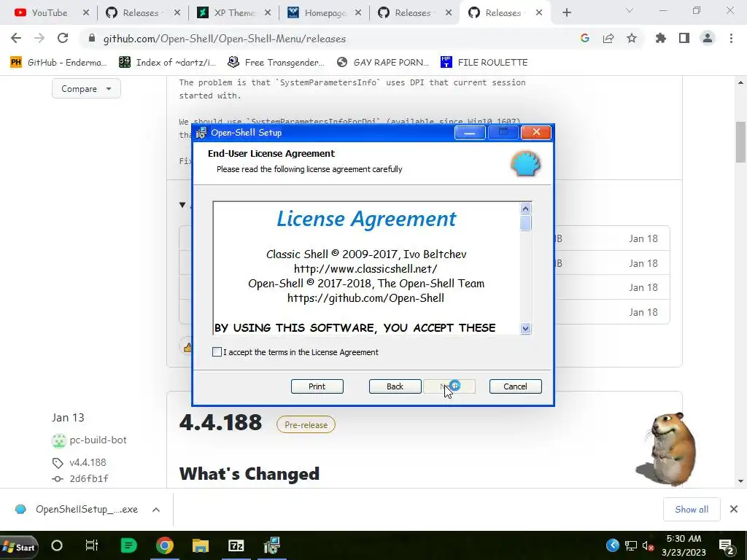Viewport: 747px width, 560px height.
Task: Share this page icon
Action: coord(608,38)
